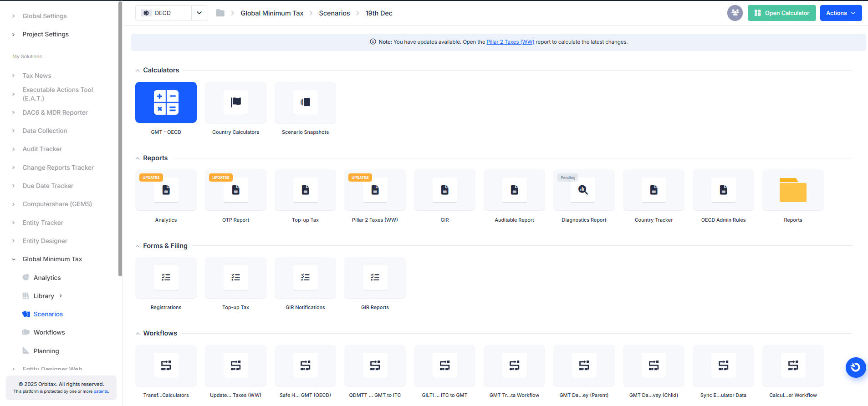Click the sidebar vertical scrollbar

point(120,139)
